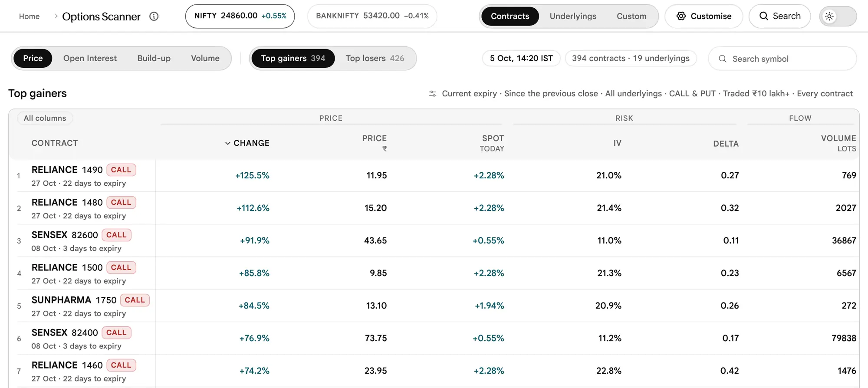Focus the Search symbol input field
The height and width of the screenshot is (388, 868).
pyautogui.click(x=783, y=59)
